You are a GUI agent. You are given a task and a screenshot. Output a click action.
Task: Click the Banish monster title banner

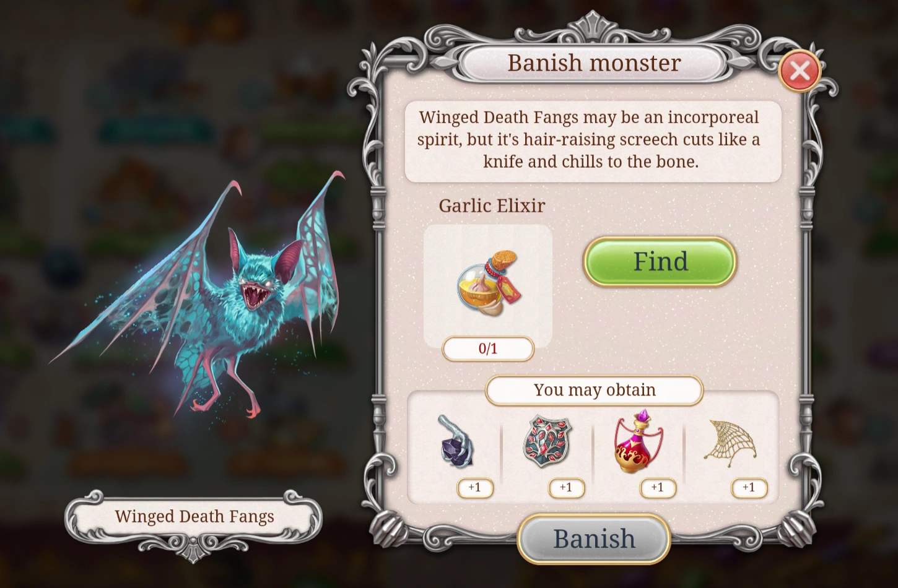click(x=594, y=63)
